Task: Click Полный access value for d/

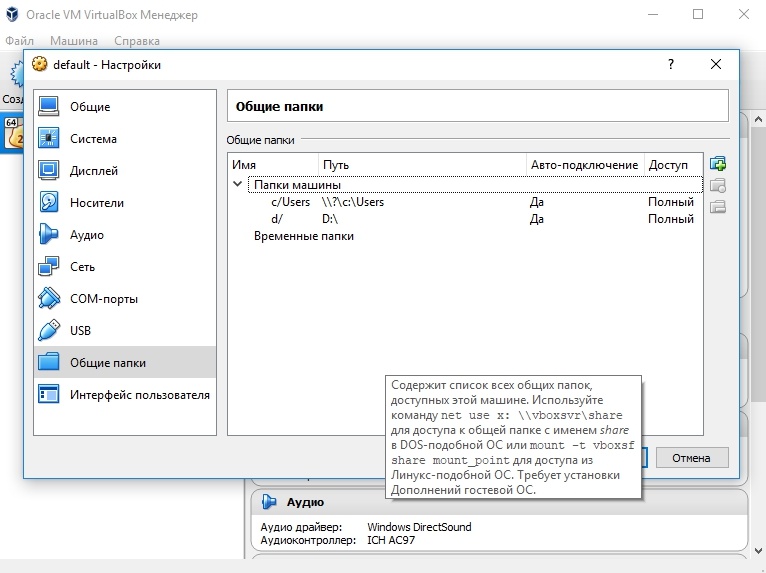Action: [671, 219]
